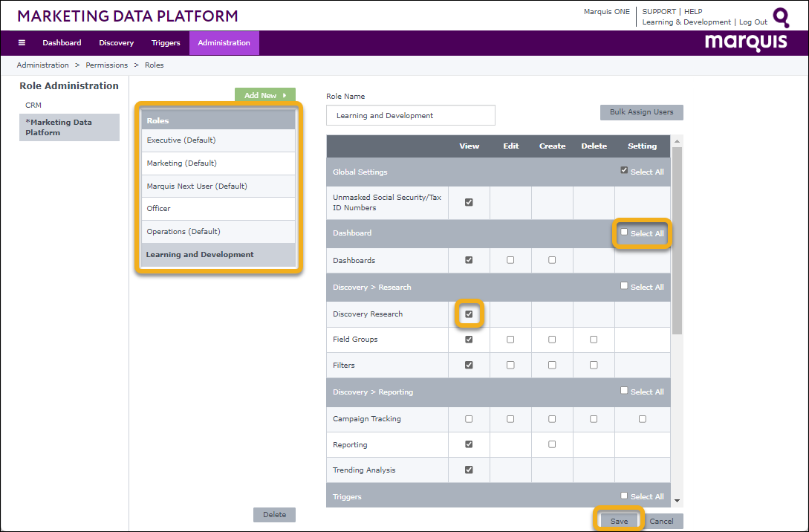Click the permissions table scrollbar thumb

[677, 241]
